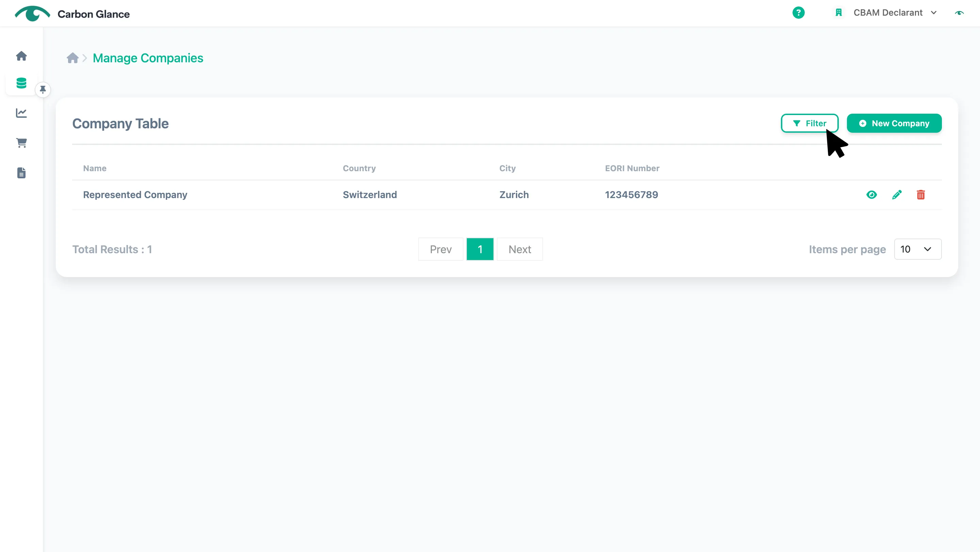
Task: Click the Total Results : 1 text
Action: pos(112,249)
